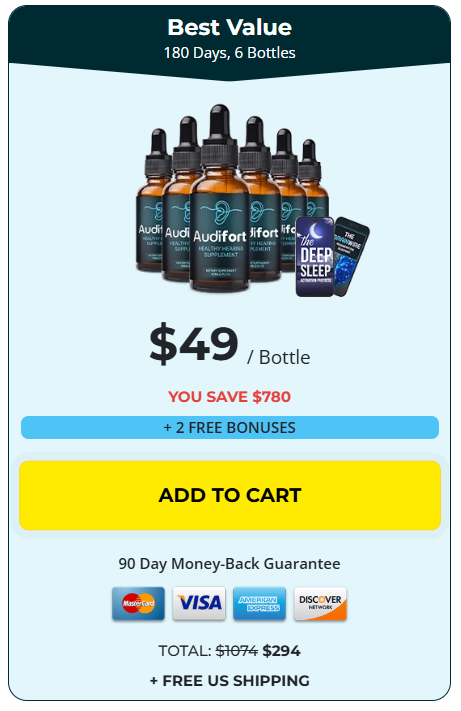Click the Discover Network payment icon
The height and width of the screenshot is (711, 461).
click(320, 604)
